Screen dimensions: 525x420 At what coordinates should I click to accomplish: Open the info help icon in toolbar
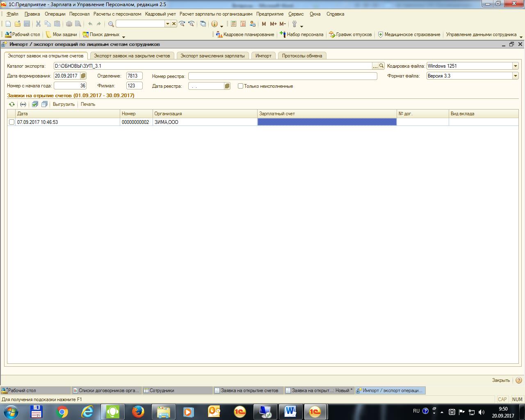click(214, 24)
